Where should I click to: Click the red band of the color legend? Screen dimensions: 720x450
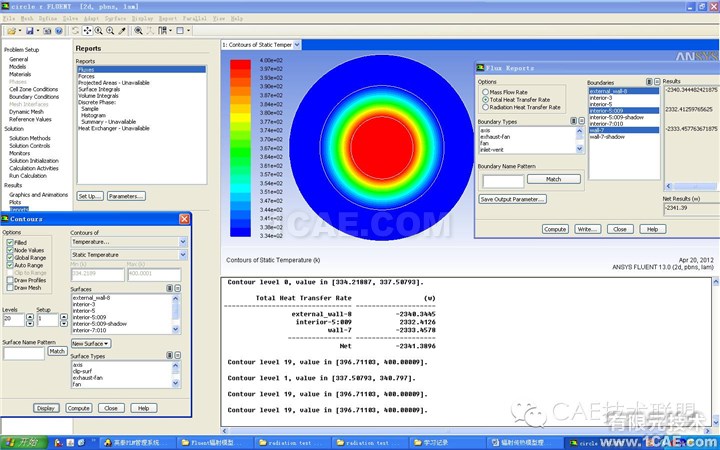[242, 65]
